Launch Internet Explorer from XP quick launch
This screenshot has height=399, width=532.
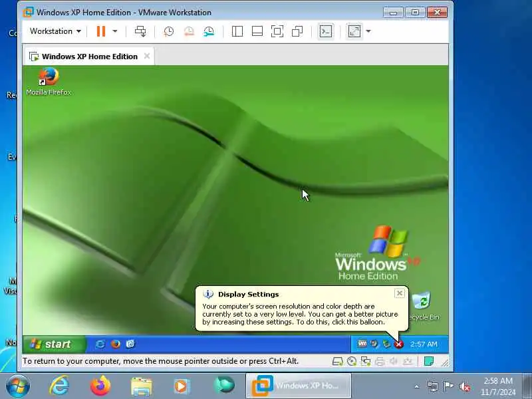[100, 344]
